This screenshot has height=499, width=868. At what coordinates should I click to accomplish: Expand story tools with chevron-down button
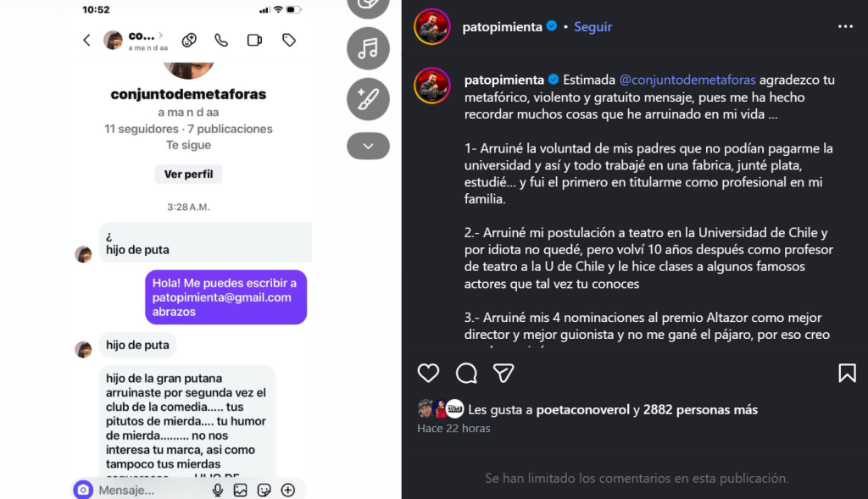point(368,146)
